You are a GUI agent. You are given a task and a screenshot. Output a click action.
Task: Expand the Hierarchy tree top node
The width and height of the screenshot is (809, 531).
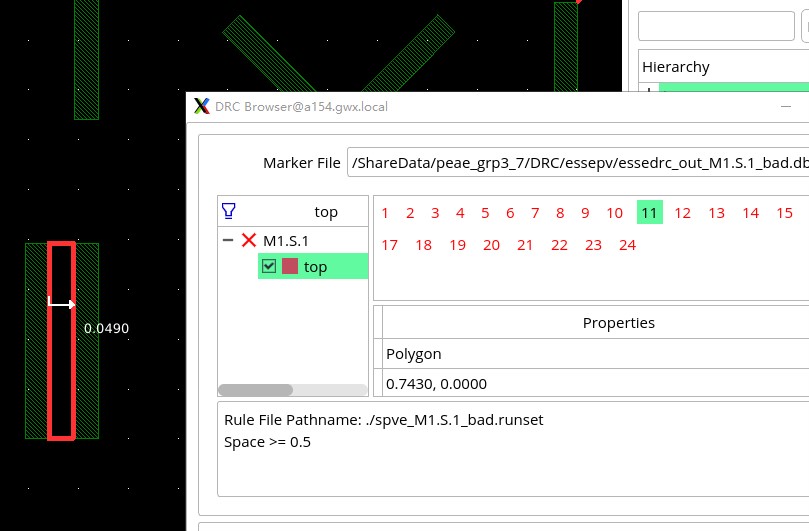click(x=650, y=92)
